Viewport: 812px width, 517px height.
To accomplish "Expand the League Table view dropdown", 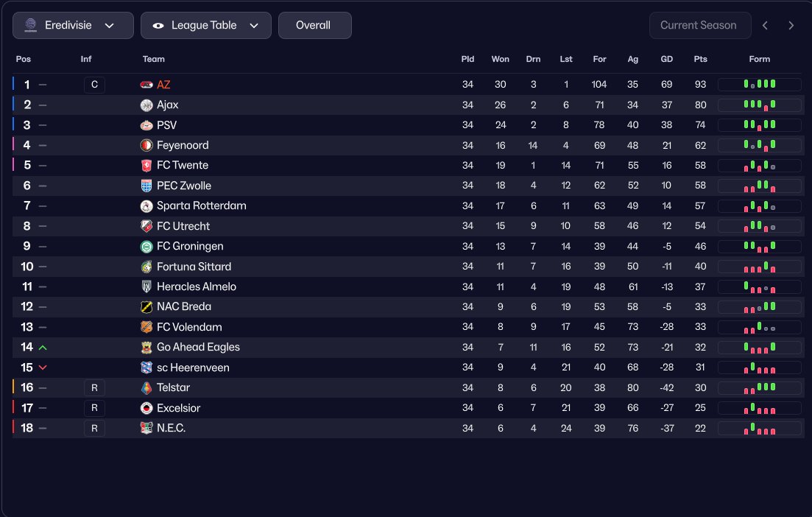I will coord(206,25).
